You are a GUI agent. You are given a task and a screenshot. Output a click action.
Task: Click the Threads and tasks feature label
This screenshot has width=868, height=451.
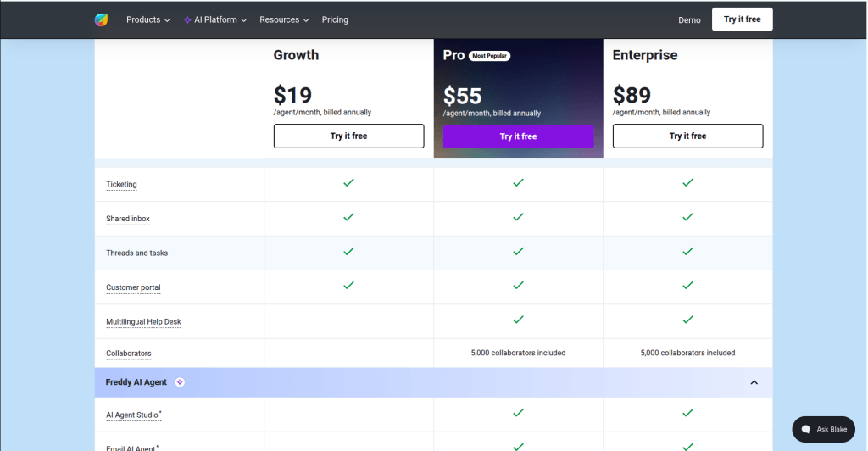pos(136,253)
